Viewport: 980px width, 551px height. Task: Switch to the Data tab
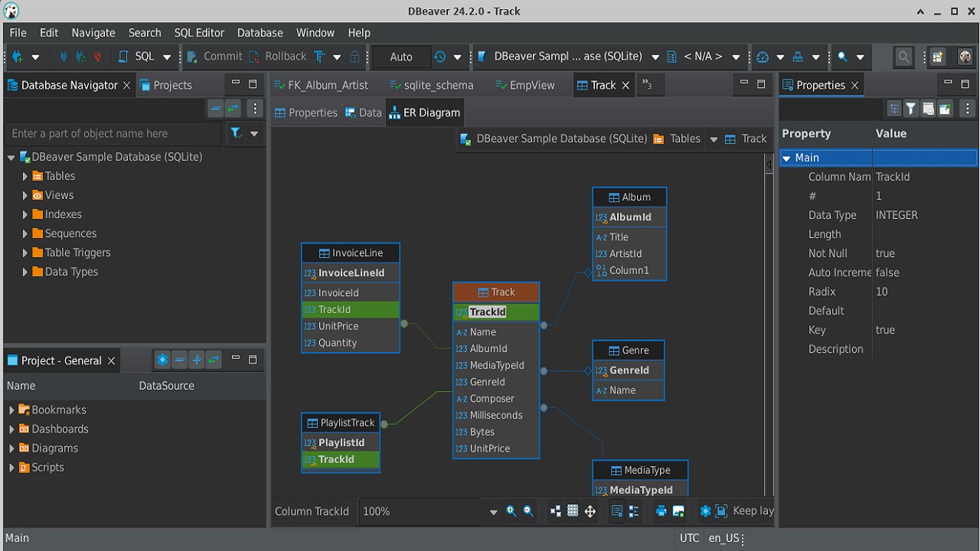click(363, 112)
